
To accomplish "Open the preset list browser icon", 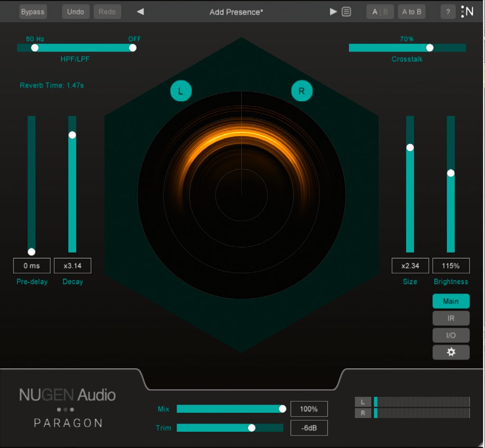I will [x=346, y=12].
